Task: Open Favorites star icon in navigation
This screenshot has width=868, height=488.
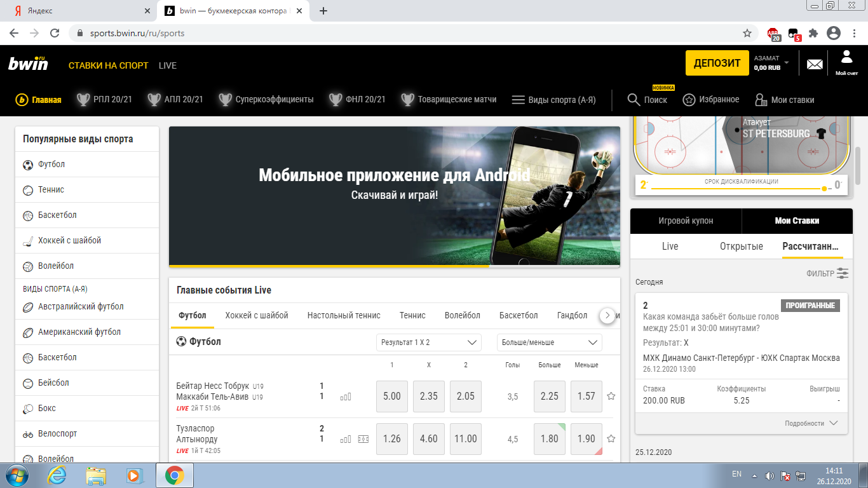Action: [x=689, y=100]
